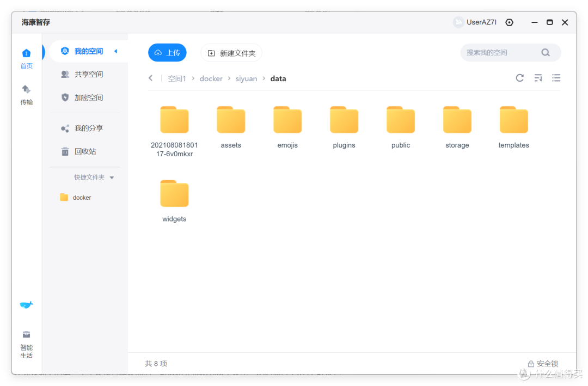Refresh the folder listing
Viewport: 588px width, 386px height.
519,78
